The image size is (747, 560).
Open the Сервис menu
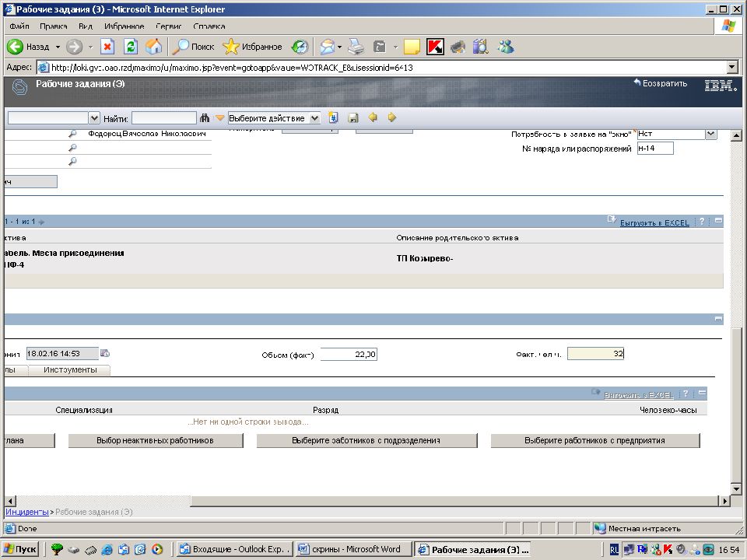[169, 26]
